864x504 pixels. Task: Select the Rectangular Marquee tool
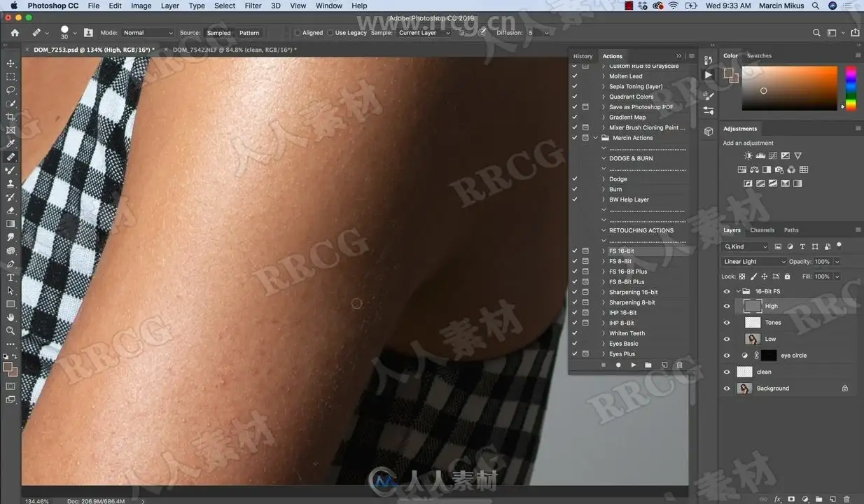11,77
